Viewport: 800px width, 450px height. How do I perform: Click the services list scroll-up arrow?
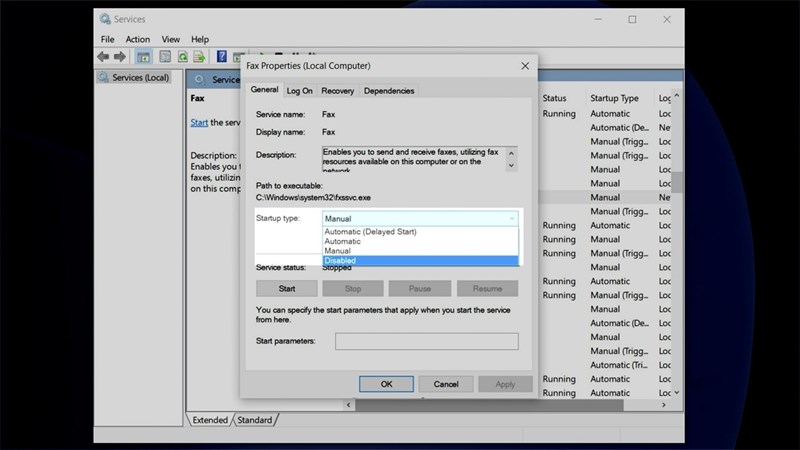[677, 96]
